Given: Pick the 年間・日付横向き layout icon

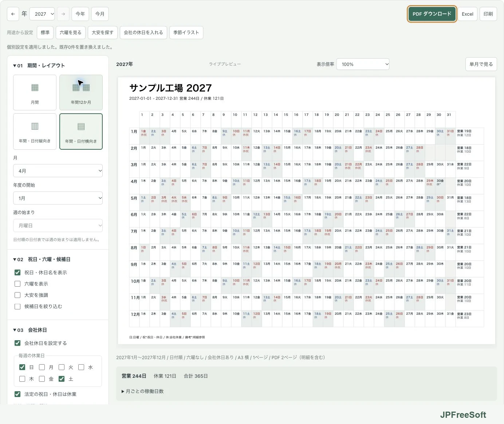Looking at the screenshot, I should [x=81, y=131].
